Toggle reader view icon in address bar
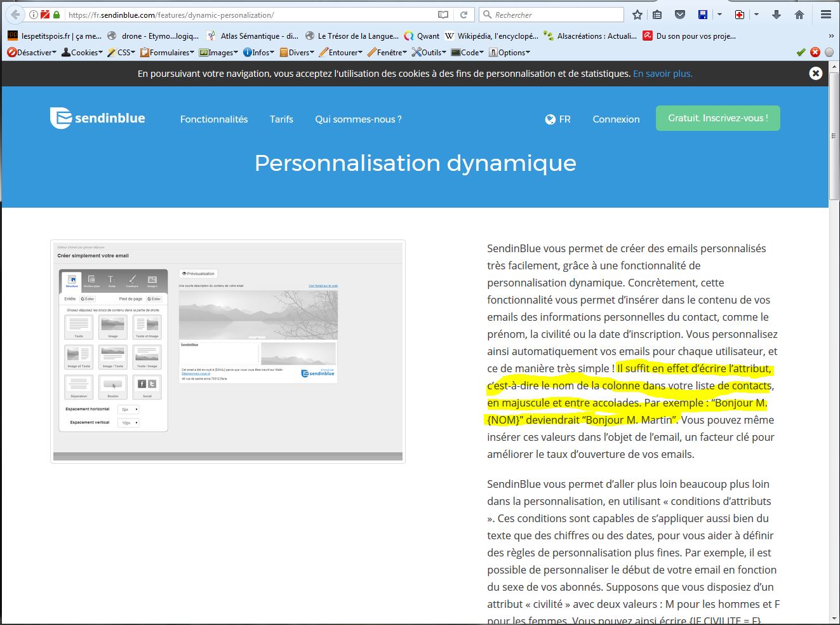Image resolution: width=840 pixels, height=625 pixels. (x=443, y=15)
